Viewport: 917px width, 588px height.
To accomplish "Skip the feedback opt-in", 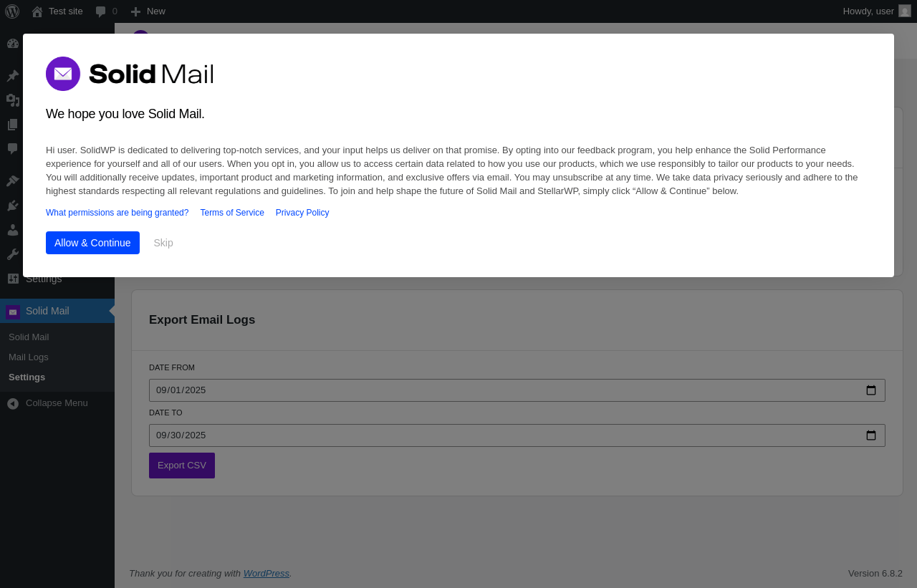I will pos(163,243).
